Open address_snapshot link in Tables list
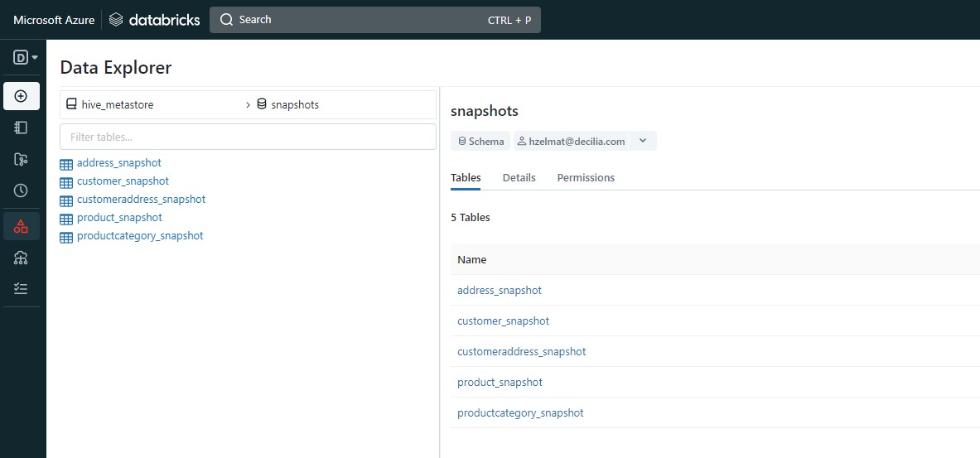The width and height of the screenshot is (980, 458). (500, 291)
